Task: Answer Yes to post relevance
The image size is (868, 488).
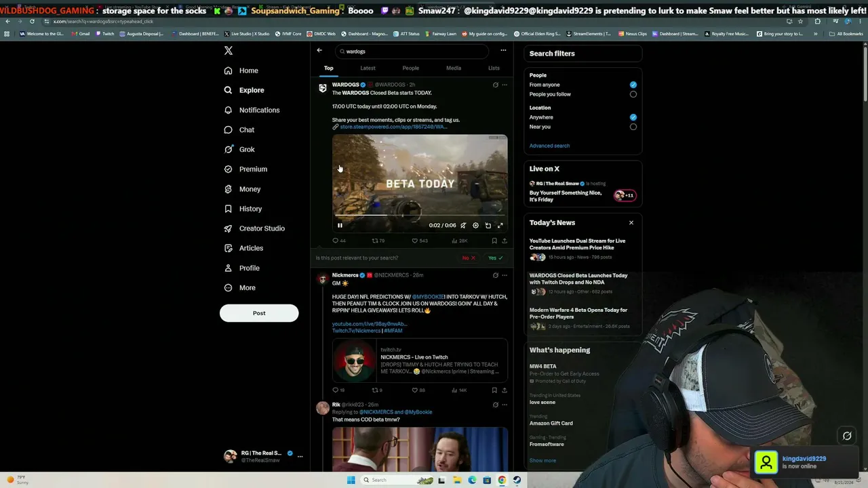Action: tap(496, 258)
